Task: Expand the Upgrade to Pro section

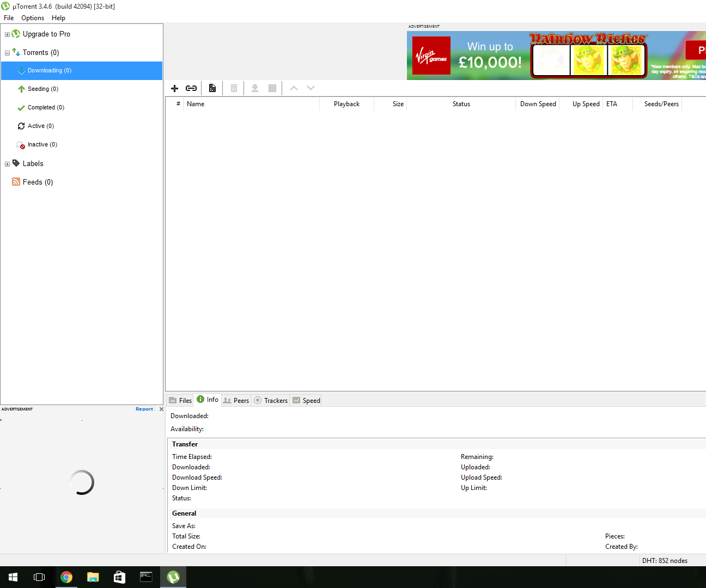Action: tap(7, 34)
